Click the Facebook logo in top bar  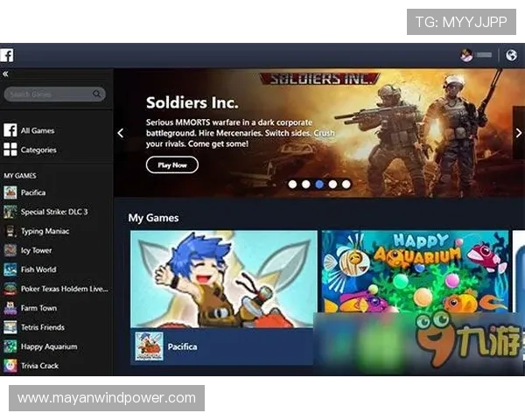(x=7, y=55)
